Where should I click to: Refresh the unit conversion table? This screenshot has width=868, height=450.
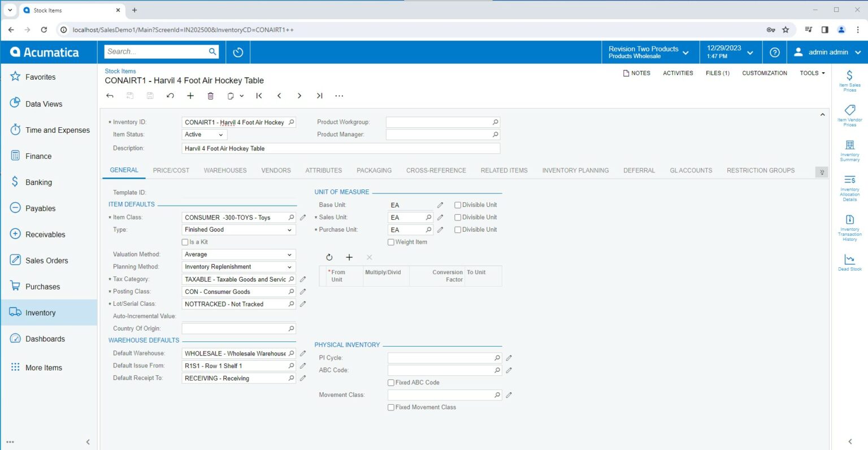click(329, 257)
